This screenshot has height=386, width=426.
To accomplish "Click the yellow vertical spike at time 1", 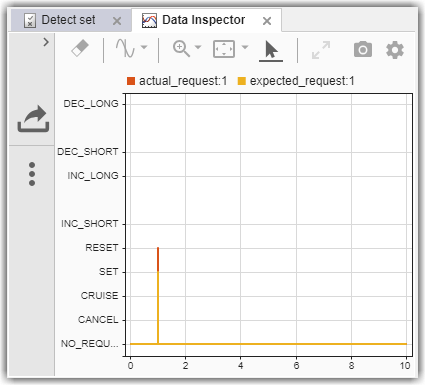I will (x=158, y=307).
